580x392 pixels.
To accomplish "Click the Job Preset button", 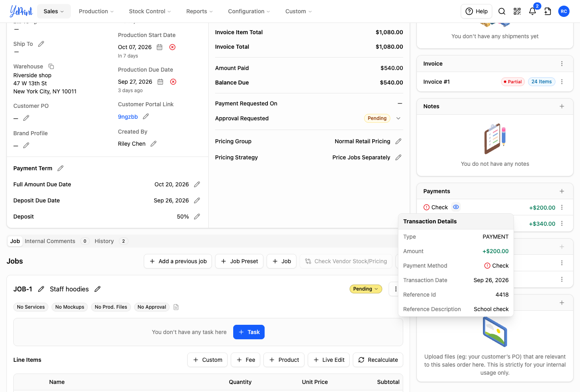I will 239,261.
